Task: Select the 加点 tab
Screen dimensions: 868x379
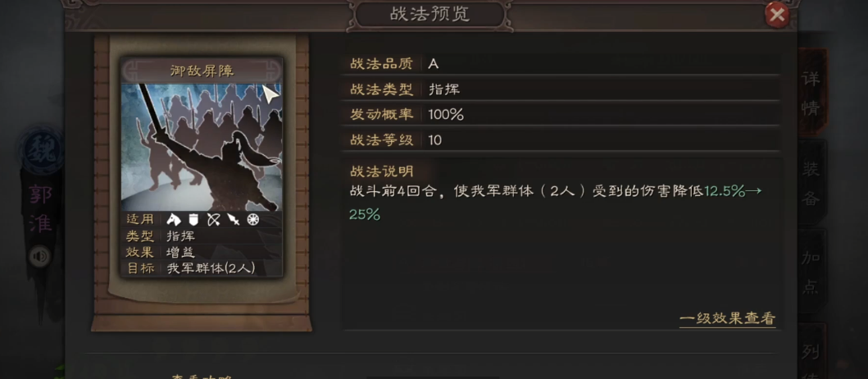Action: [x=811, y=272]
